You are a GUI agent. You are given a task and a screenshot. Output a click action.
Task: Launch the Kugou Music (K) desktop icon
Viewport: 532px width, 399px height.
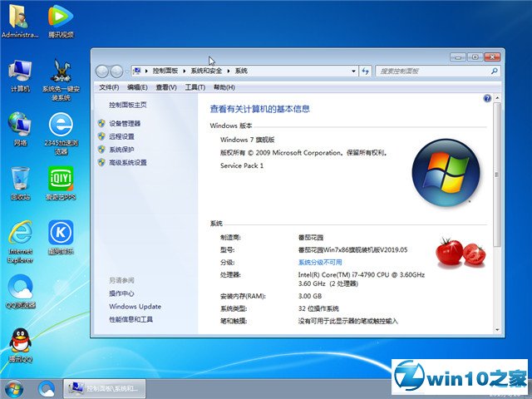click(x=61, y=237)
